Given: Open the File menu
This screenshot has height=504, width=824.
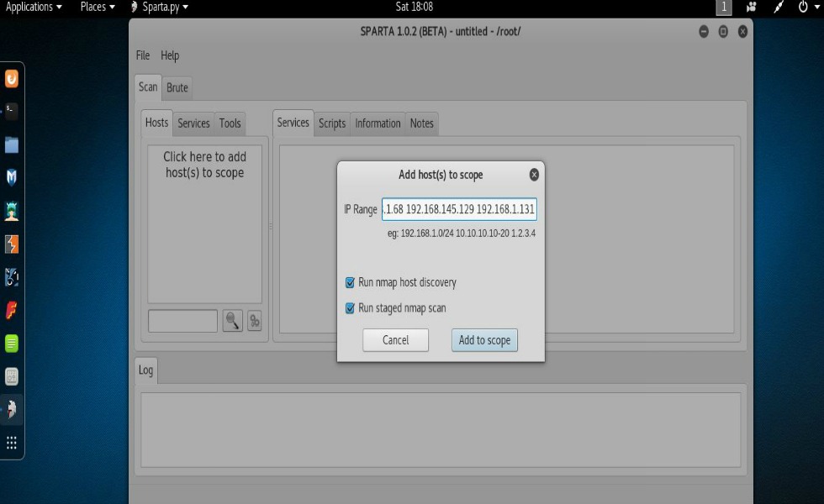Looking at the screenshot, I should click(x=143, y=55).
